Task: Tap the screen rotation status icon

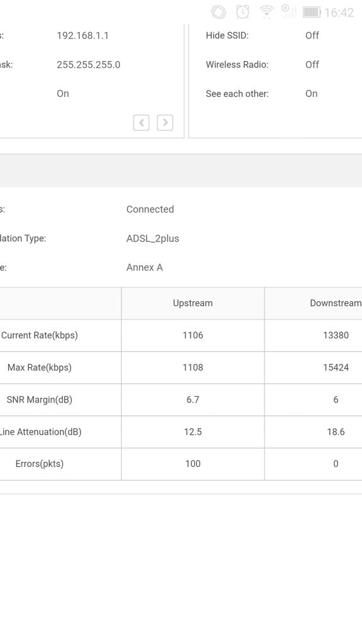Action: [218, 12]
